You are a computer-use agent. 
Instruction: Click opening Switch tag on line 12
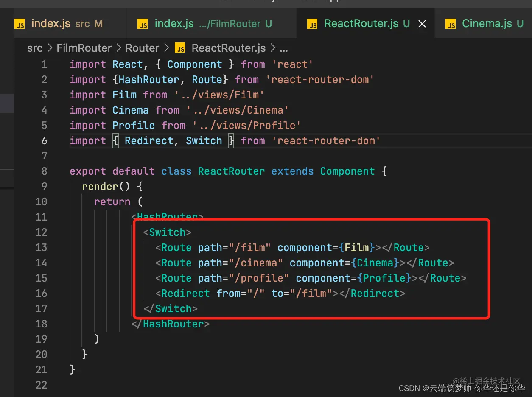[x=168, y=232]
